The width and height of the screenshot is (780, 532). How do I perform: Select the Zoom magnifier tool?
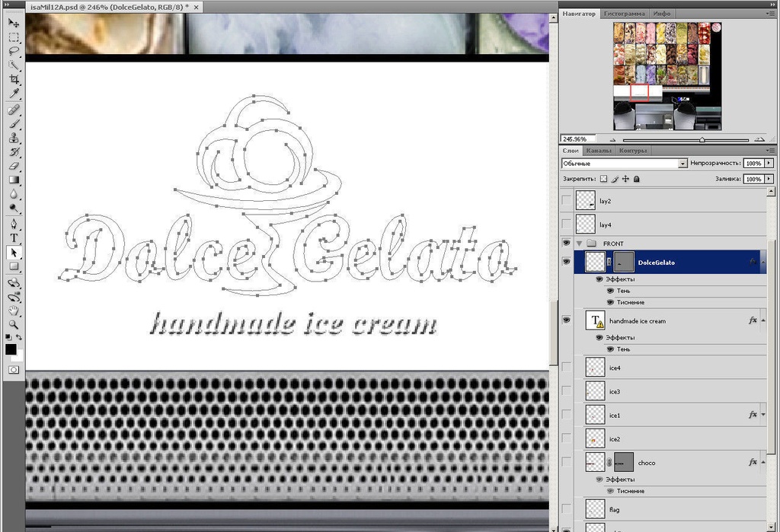pyautogui.click(x=14, y=324)
